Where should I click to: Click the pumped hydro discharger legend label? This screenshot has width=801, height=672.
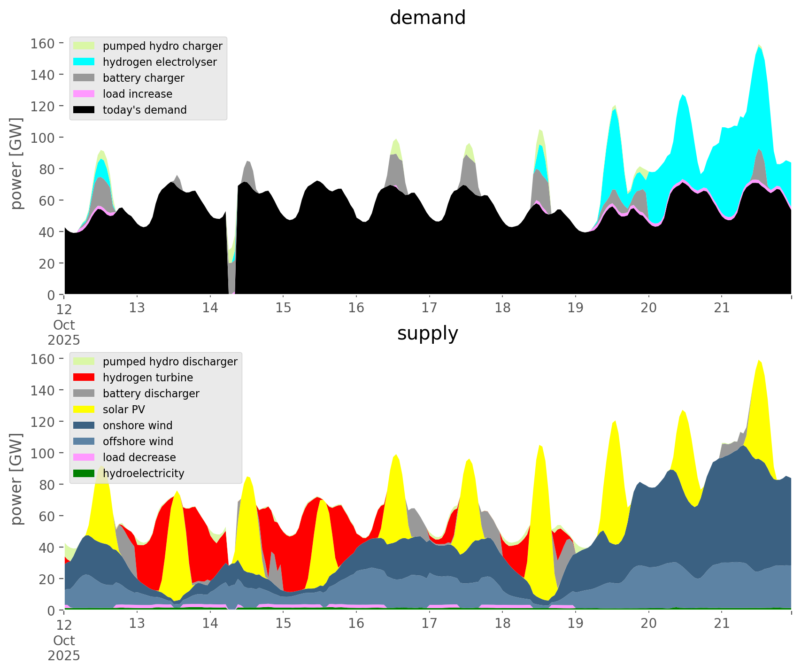click(170, 362)
